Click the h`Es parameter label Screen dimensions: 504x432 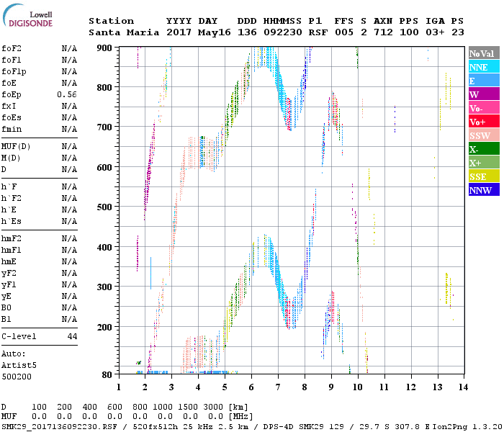pos(12,222)
